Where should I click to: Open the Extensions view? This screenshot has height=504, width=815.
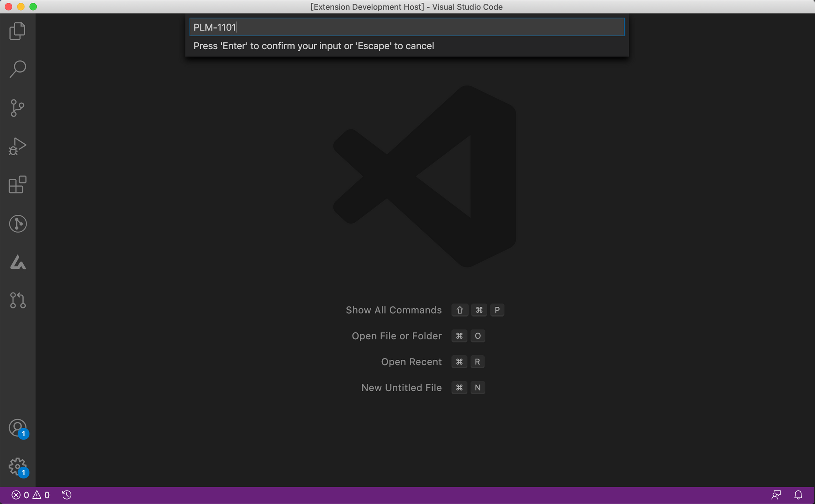click(x=18, y=185)
